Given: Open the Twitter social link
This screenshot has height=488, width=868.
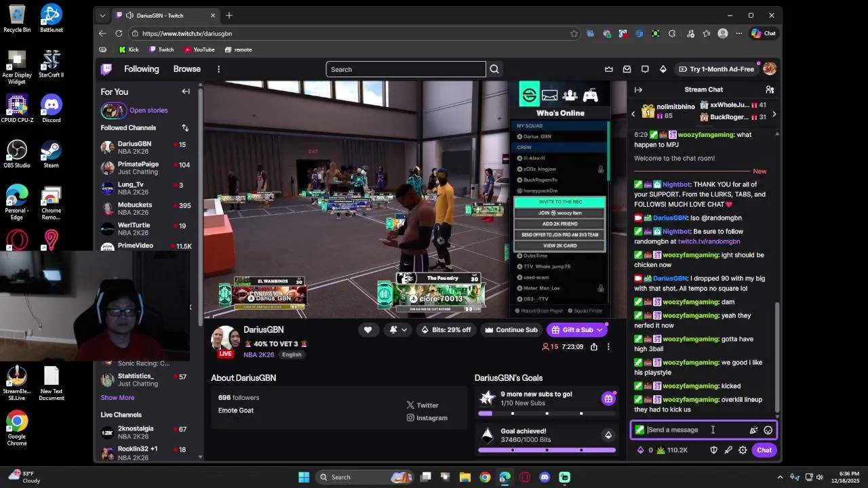Looking at the screenshot, I should pos(422,405).
